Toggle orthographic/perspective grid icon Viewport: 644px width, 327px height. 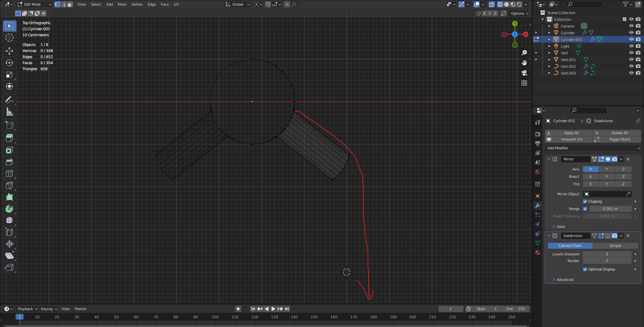click(x=524, y=83)
